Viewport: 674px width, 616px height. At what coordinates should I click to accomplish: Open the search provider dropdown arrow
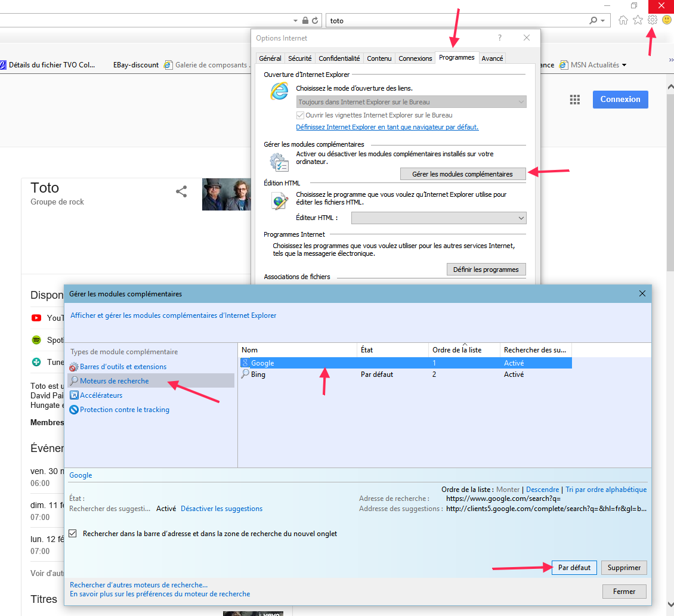point(602,21)
